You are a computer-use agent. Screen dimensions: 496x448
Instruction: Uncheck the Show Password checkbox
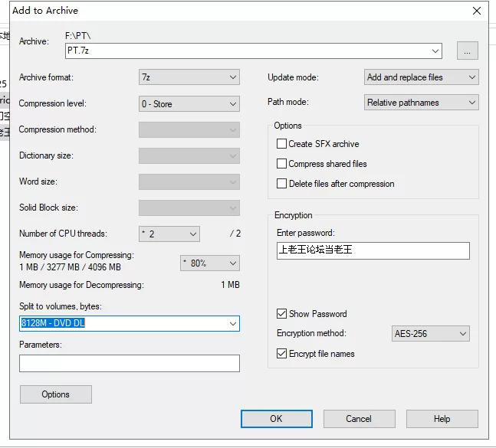point(282,314)
